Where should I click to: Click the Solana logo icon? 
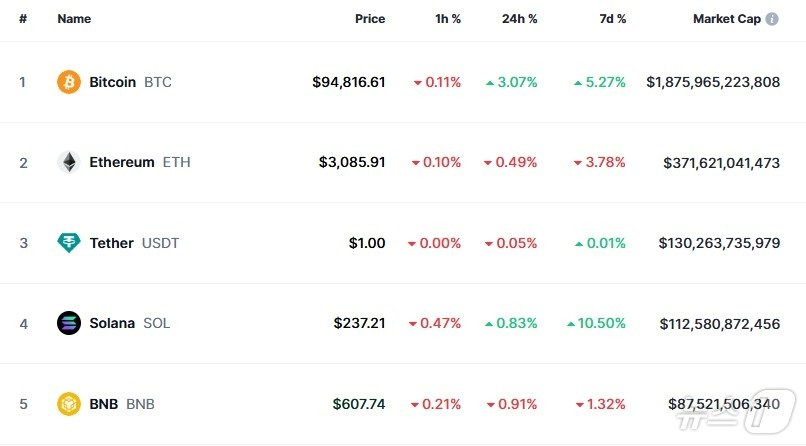(69, 323)
